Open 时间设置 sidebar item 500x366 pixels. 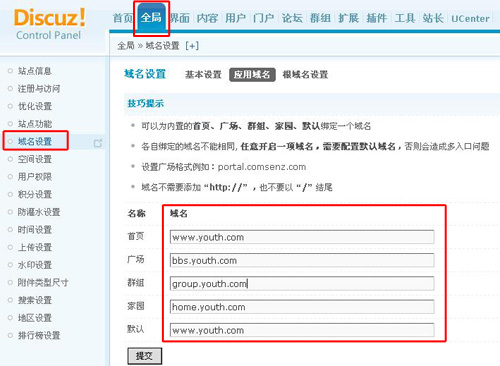[35, 230]
